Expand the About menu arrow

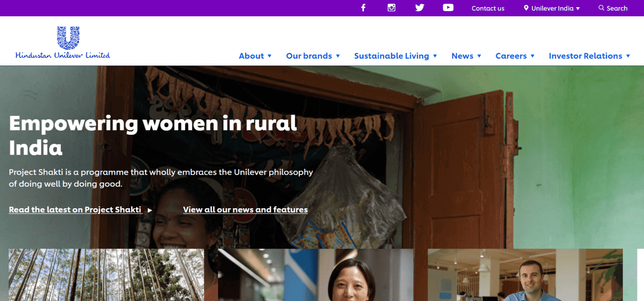[270, 56]
